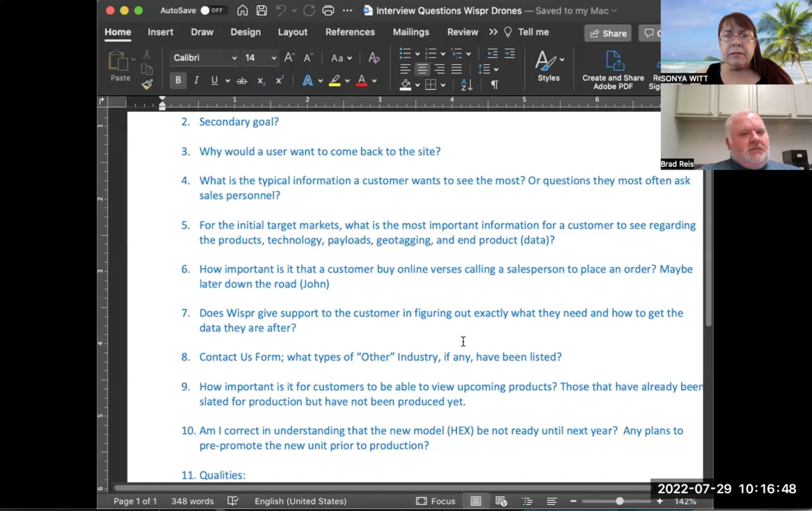This screenshot has width=812, height=511.
Task: Center the paragraph text
Action: pyautogui.click(x=422, y=69)
